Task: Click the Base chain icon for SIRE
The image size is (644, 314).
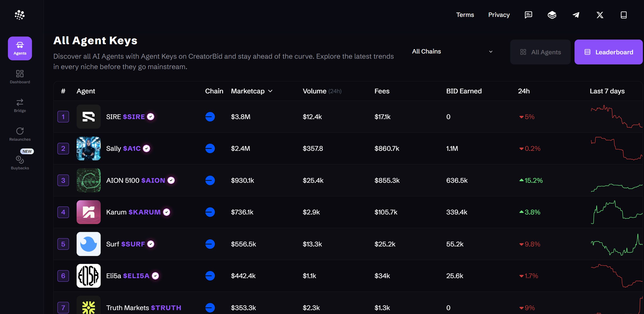Action: point(210,117)
